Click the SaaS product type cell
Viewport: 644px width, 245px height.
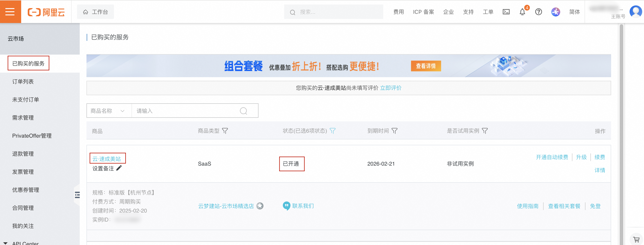pos(204,164)
